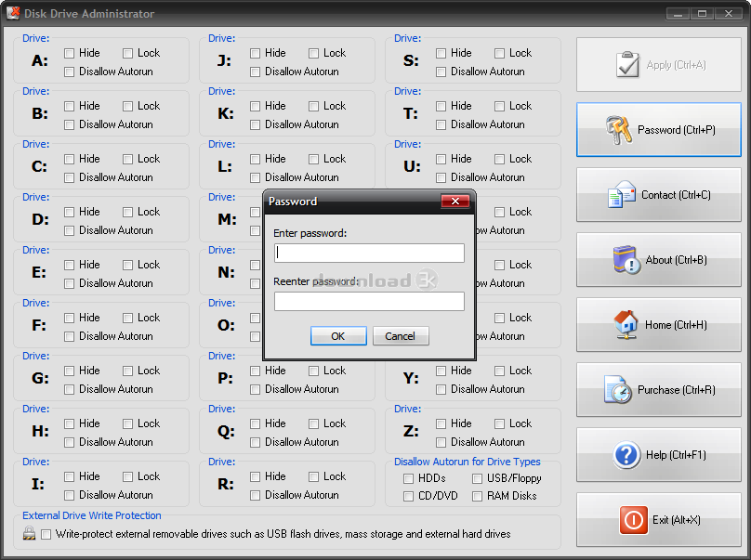Check Hide for drive I:

coord(70,476)
